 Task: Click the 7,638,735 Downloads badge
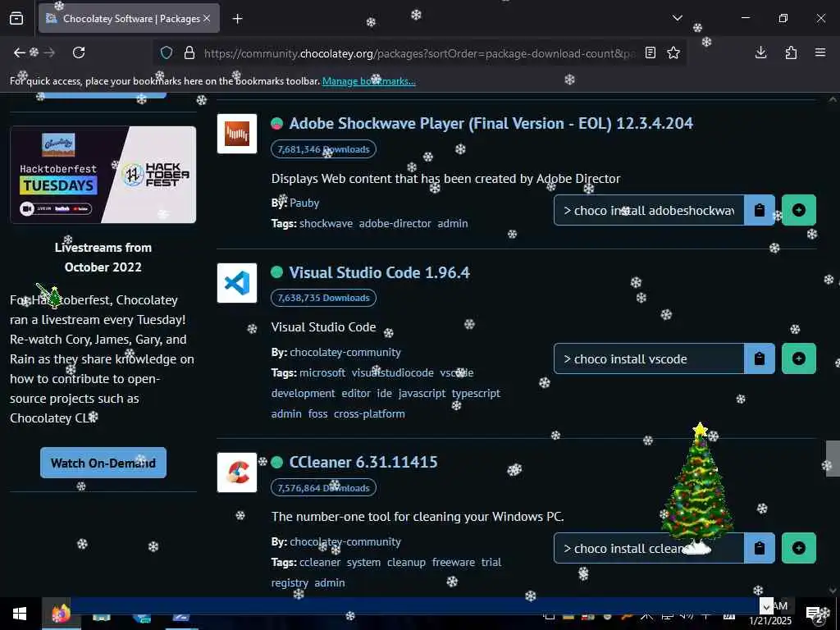point(323,298)
